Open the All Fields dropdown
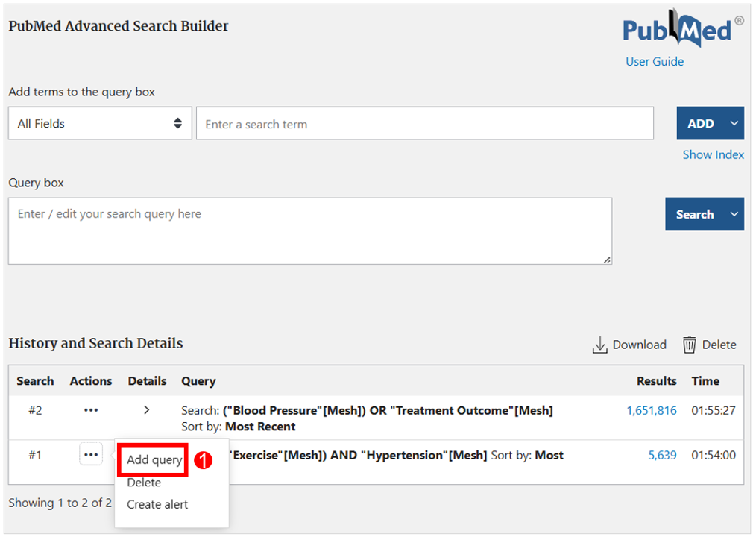Screen dimensions: 756x537 click(x=101, y=124)
